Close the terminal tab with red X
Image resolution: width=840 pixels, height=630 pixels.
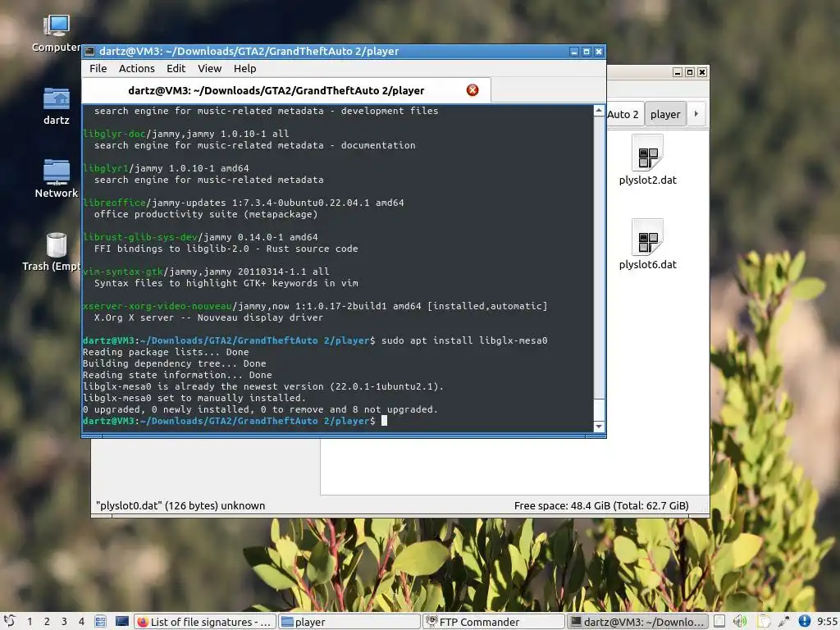click(x=472, y=90)
